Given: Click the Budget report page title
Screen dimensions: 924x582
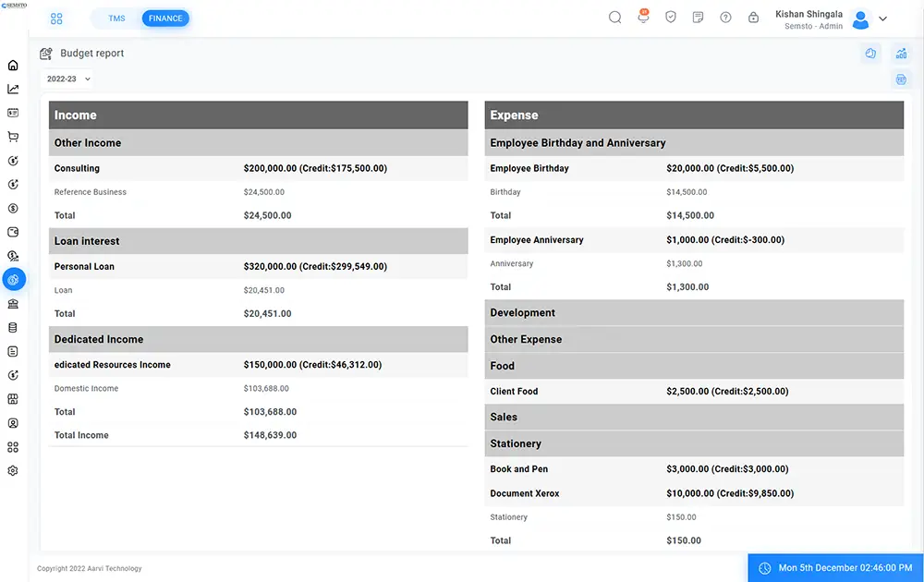Looking at the screenshot, I should click(91, 54).
